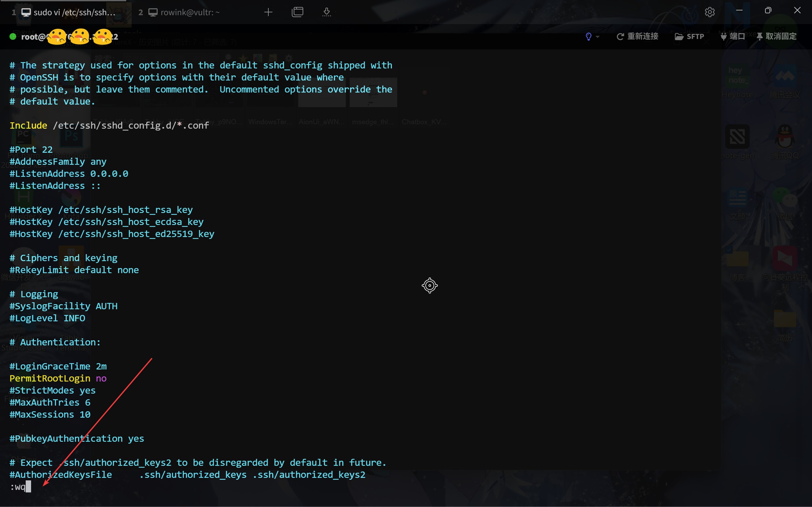The height and width of the screenshot is (507, 812).
Task: Open the 端口 ports forwarding panel
Action: [x=733, y=36]
